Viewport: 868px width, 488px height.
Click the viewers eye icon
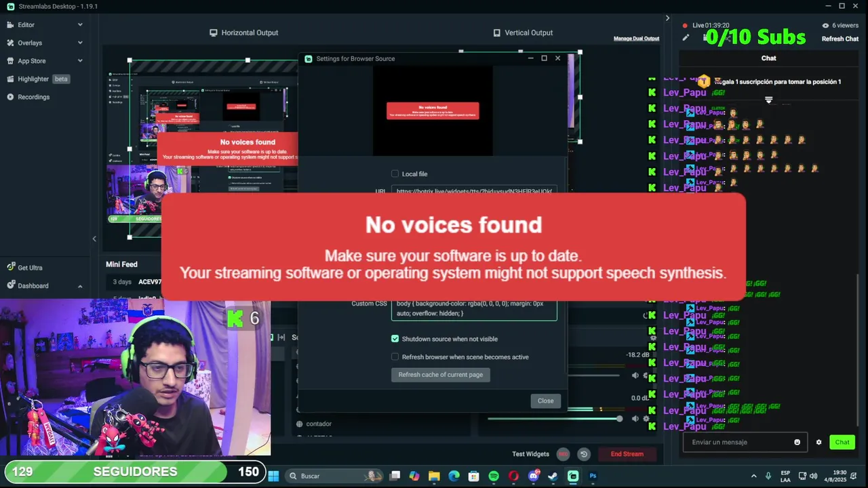coord(825,26)
